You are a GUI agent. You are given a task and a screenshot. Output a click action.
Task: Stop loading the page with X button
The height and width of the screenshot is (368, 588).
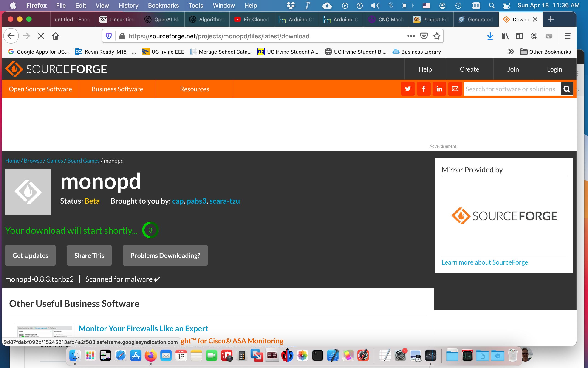click(41, 36)
